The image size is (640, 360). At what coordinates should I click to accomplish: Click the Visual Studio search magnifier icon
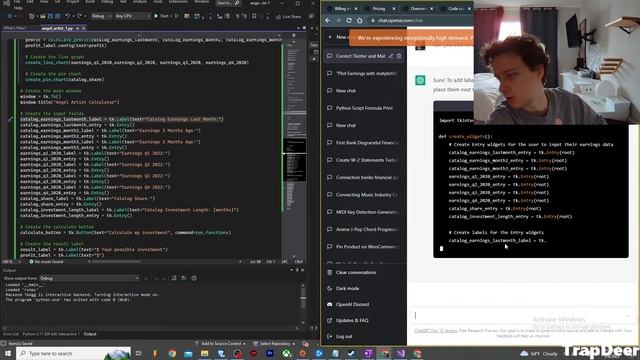(x=237, y=3)
